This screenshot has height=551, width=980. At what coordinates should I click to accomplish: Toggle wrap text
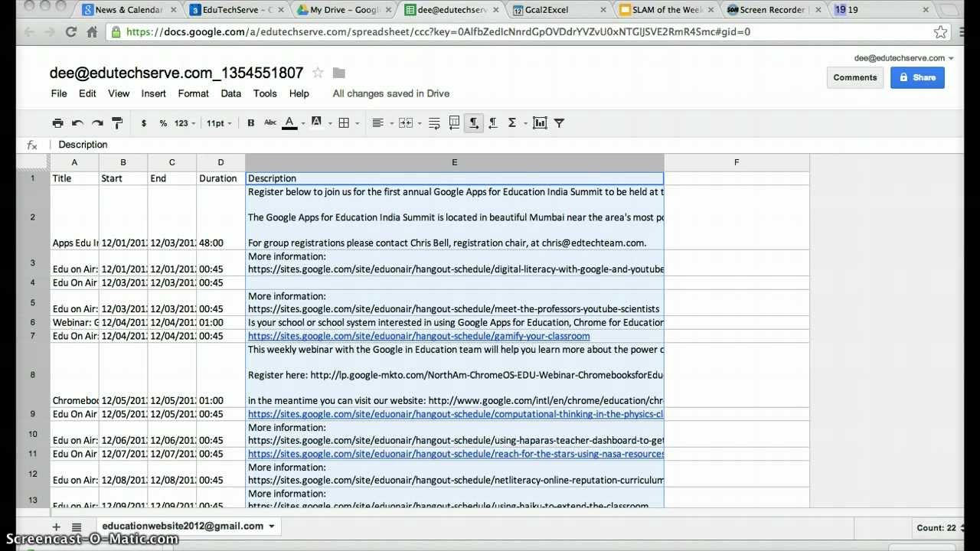coord(434,123)
